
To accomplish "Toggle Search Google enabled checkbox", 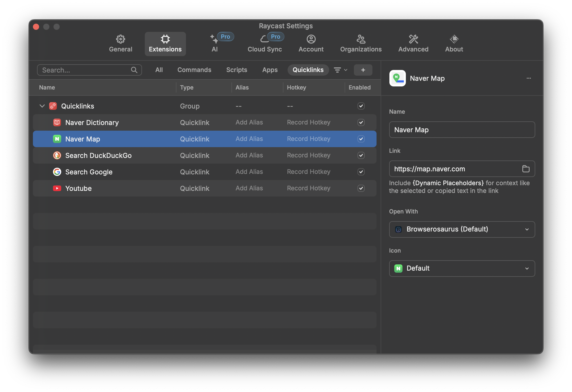I will [361, 172].
